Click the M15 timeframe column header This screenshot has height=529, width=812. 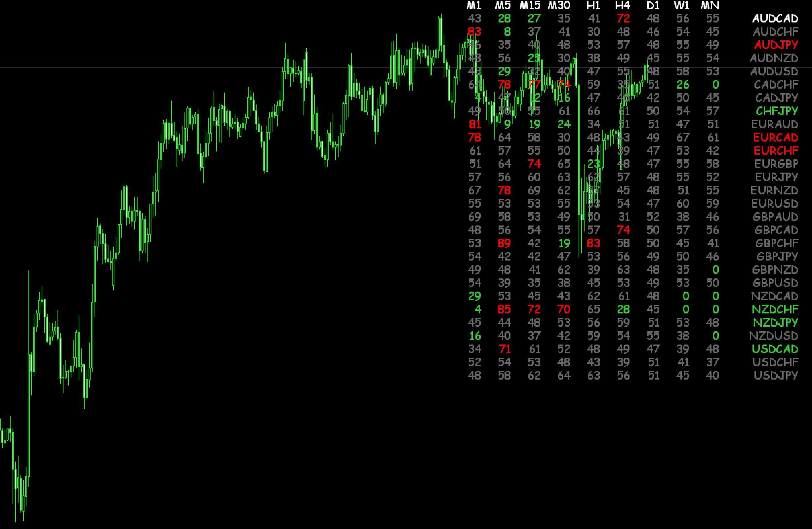click(x=530, y=6)
